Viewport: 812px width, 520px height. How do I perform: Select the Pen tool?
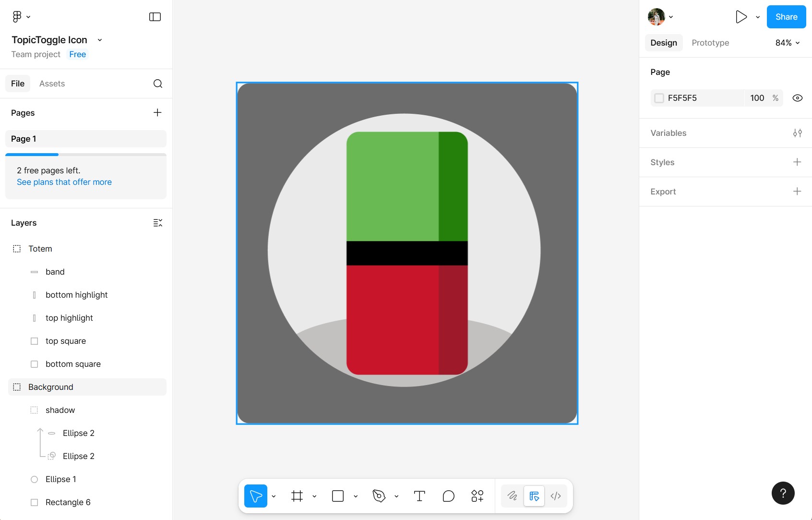click(379, 496)
